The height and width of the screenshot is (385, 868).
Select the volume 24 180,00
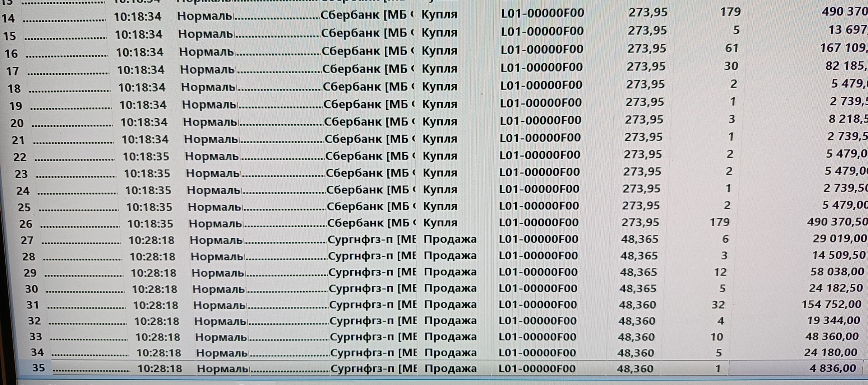pyautogui.click(x=831, y=352)
